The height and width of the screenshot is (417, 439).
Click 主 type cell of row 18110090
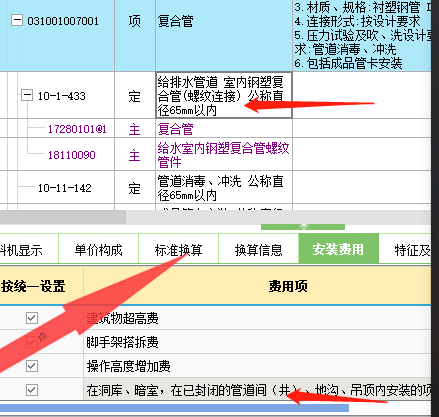[x=135, y=155]
